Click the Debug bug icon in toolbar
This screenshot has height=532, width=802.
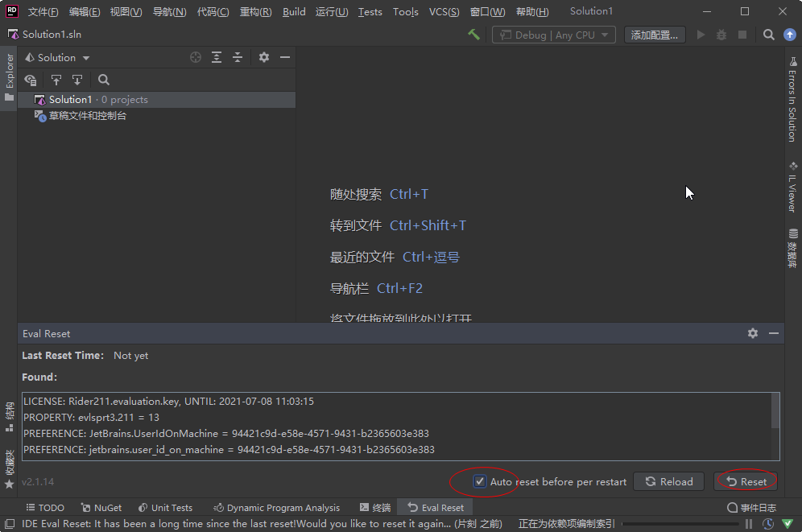tap(721, 35)
